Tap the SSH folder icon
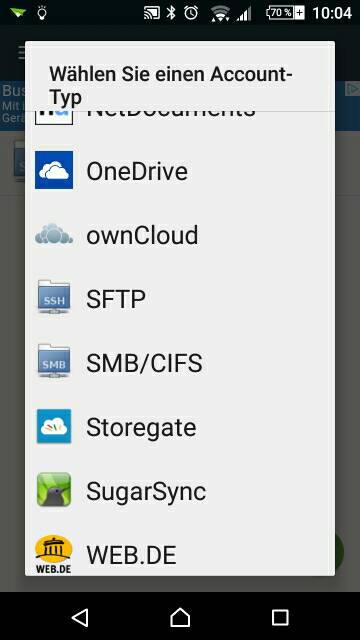 [54, 297]
